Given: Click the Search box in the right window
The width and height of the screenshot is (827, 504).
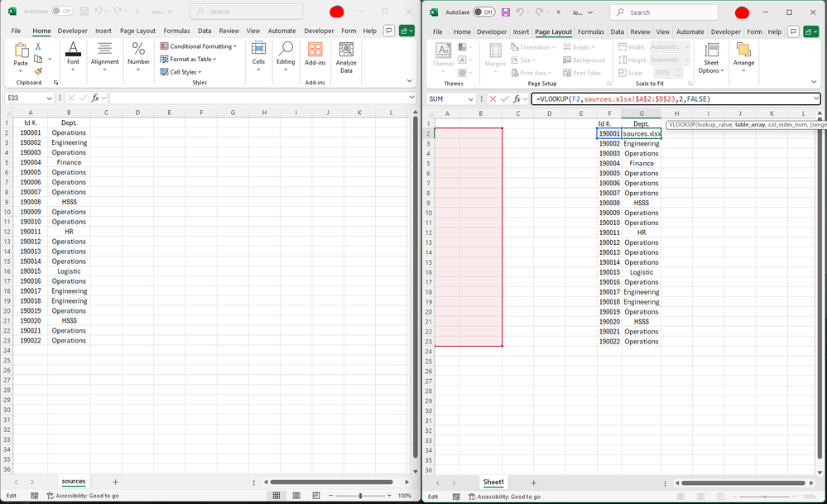Looking at the screenshot, I should point(663,12).
